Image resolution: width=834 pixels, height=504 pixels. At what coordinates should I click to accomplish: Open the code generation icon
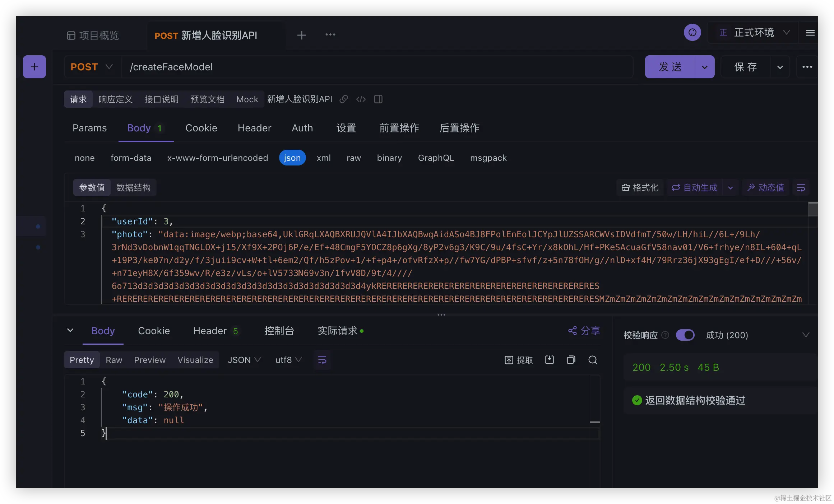(361, 99)
